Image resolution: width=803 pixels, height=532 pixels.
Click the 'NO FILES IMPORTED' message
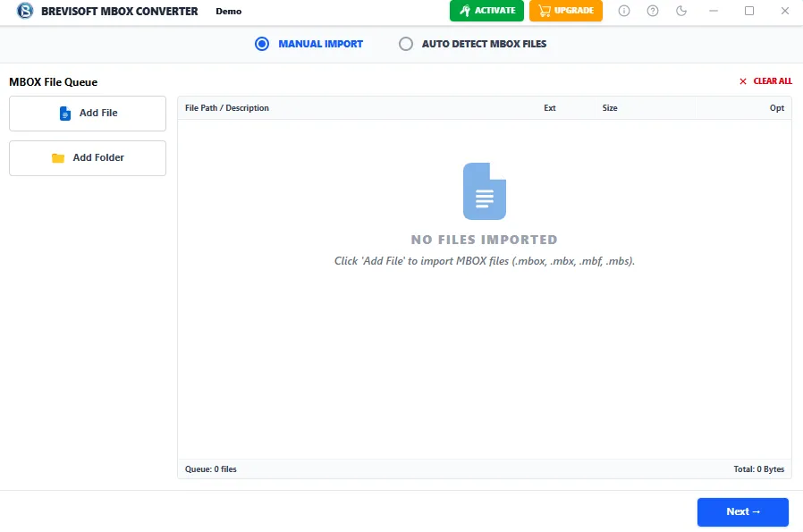click(484, 240)
